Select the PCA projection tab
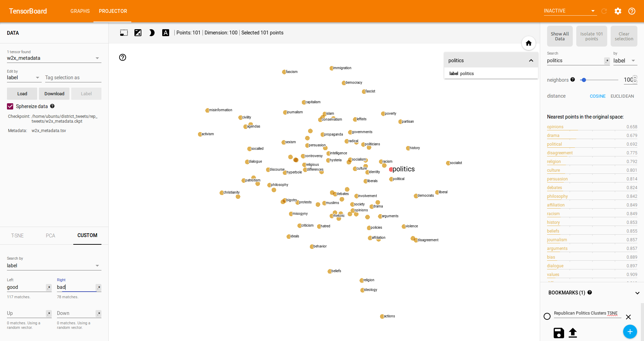The width and height of the screenshot is (644, 341). click(50, 236)
